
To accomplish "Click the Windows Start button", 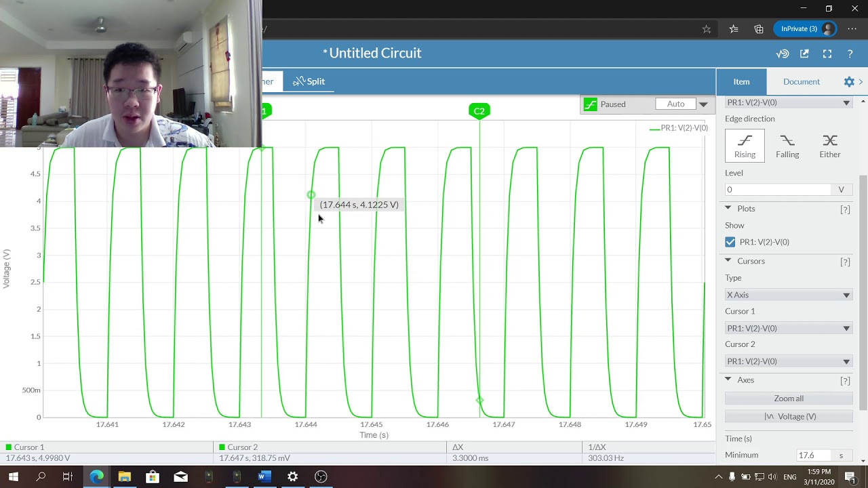I will (x=13, y=476).
